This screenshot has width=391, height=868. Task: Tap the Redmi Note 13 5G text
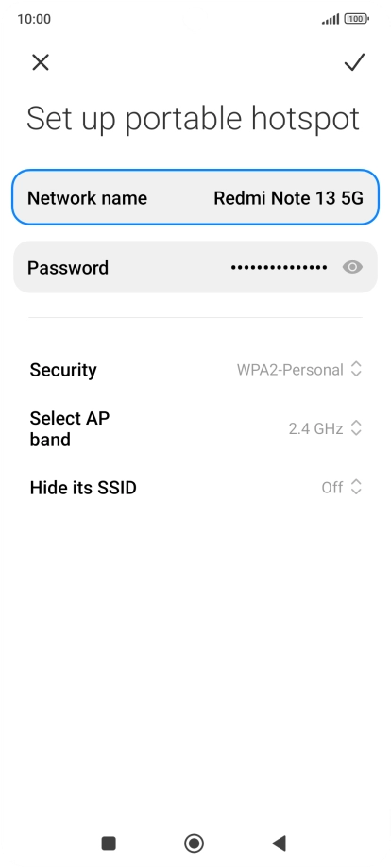click(x=289, y=197)
